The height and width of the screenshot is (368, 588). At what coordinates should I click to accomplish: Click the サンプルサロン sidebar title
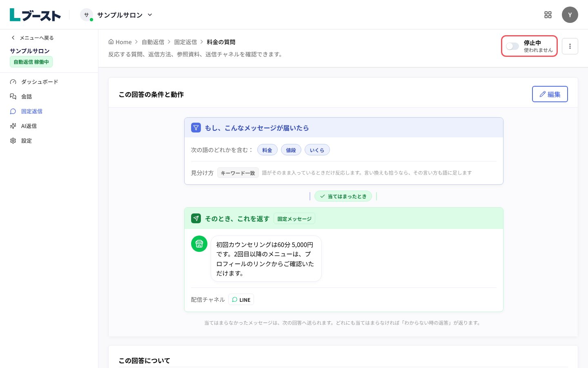pyautogui.click(x=30, y=51)
